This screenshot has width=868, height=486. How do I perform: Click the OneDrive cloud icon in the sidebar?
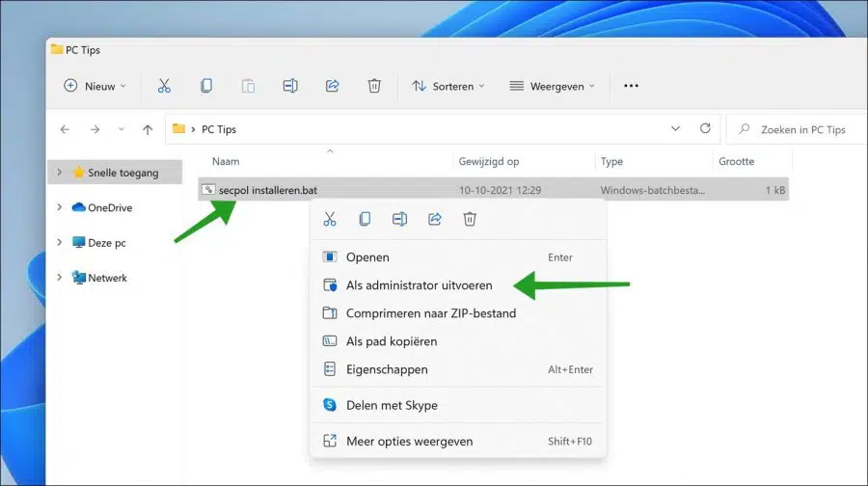click(x=79, y=207)
